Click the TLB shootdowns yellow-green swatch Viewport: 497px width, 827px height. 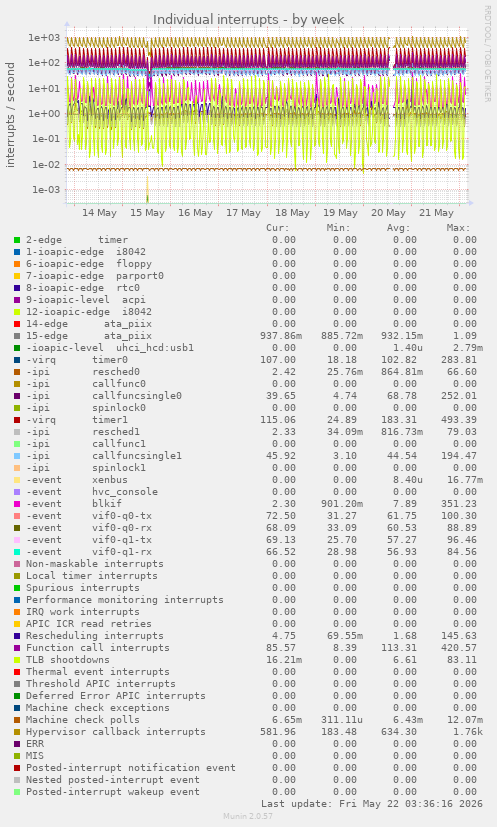(x=17, y=660)
